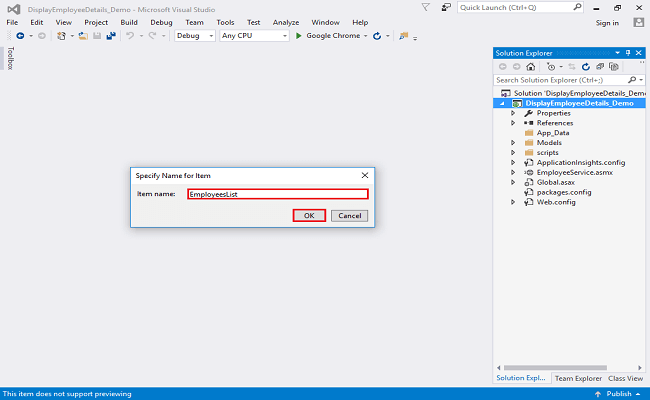
Task: Open the File menu
Action: coord(12,22)
